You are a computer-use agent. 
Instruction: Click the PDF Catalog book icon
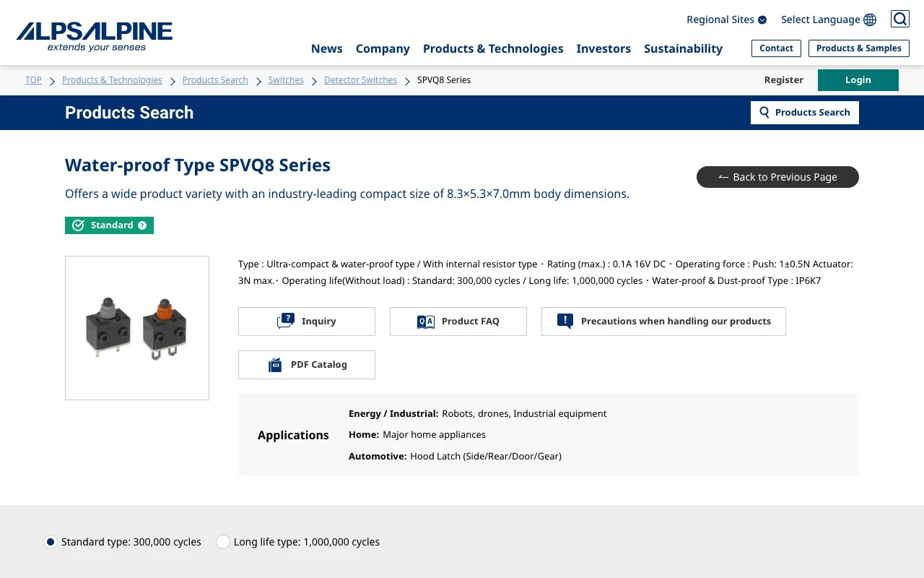point(275,365)
